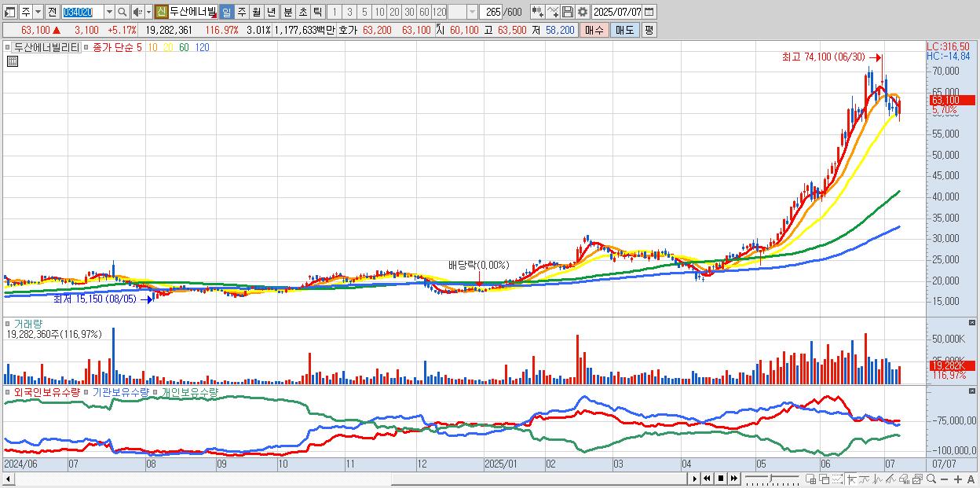
Task: Click the speaker sound icon
Action: point(137,12)
